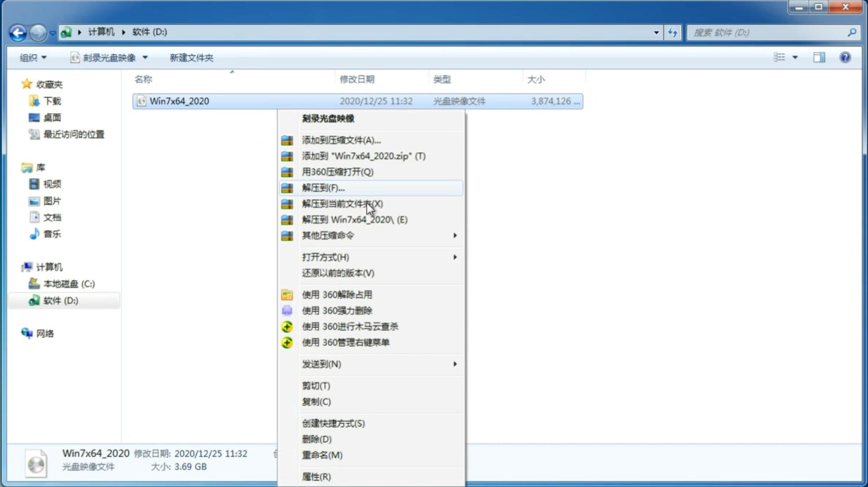
Task: Select 解压到 Win7x64_2020 folder option
Action: pyautogui.click(x=355, y=219)
